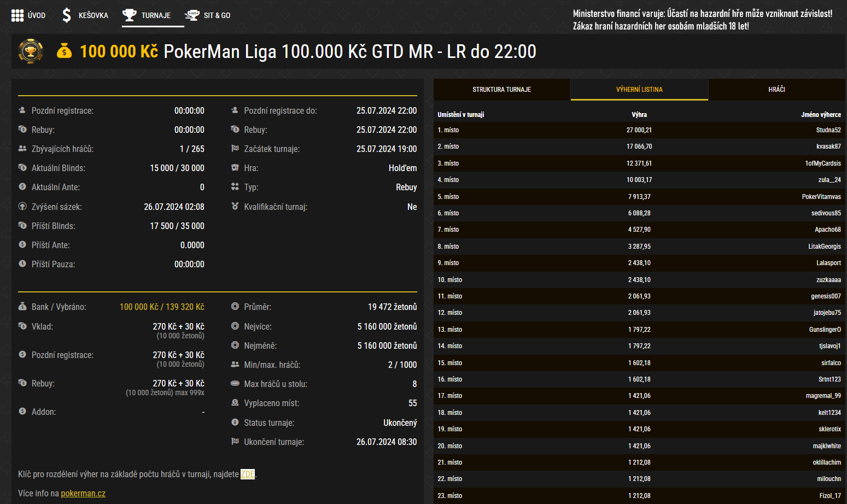This screenshot has width=847, height=504.
Task: Click players icon beside Min/max. hráčů
Action: click(x=235, y=364)
